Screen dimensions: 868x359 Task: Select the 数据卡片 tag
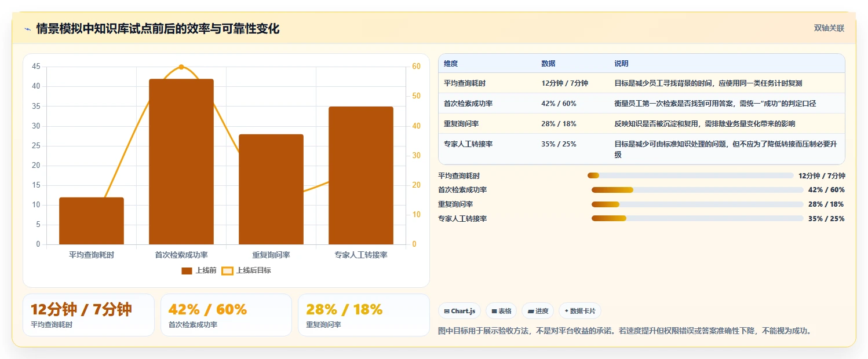point(580,311)
